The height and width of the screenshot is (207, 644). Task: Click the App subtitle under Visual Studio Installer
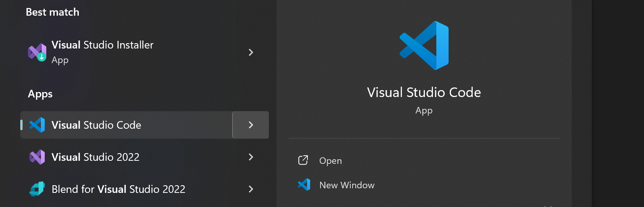tap(60, 60)
